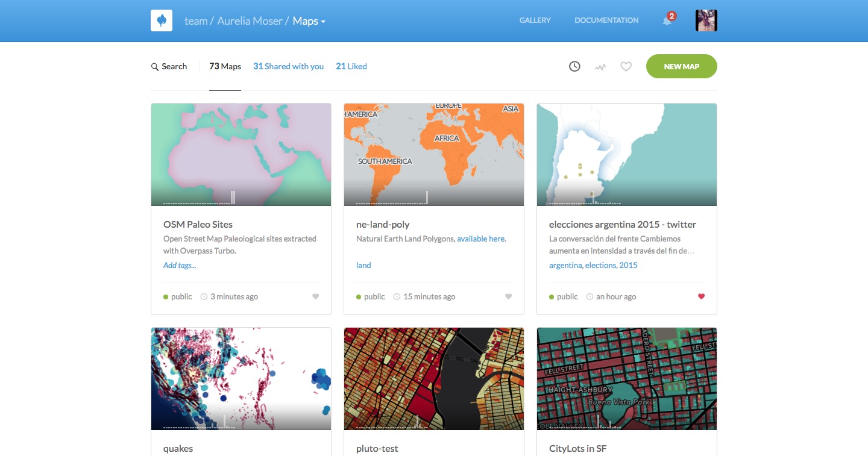Sort maps by date clock icon
This screenshot has height=456, width=868.
pyautogui.click(x=574, y=66)
